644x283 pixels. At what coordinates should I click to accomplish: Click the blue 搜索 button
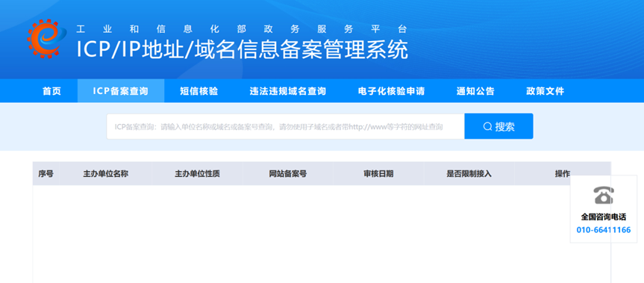[x=498, y=126]
